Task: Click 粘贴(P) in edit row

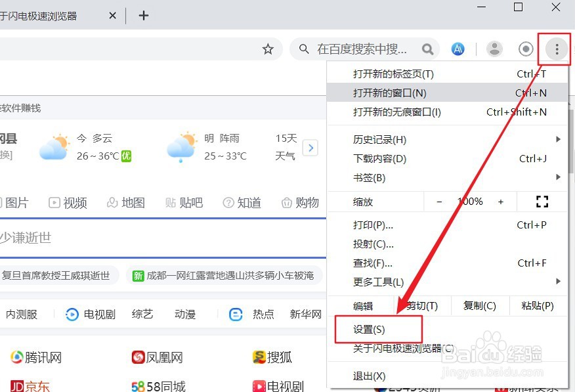Action: (x=538, y=305)
